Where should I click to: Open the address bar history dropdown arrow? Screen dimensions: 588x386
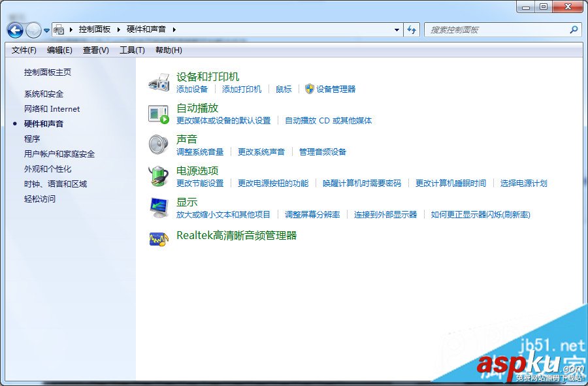[x=396, y=29]
